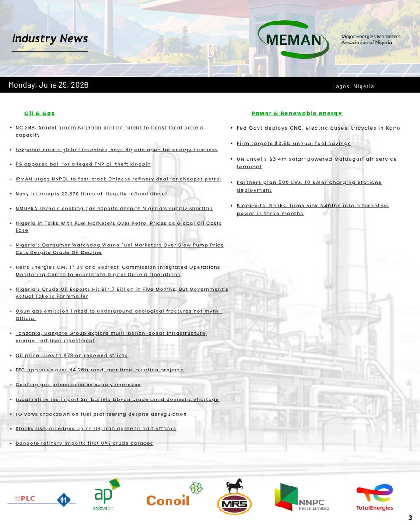Screen dimensions: 420x525
Task: Click the page number 3
Action: point(410,518)
